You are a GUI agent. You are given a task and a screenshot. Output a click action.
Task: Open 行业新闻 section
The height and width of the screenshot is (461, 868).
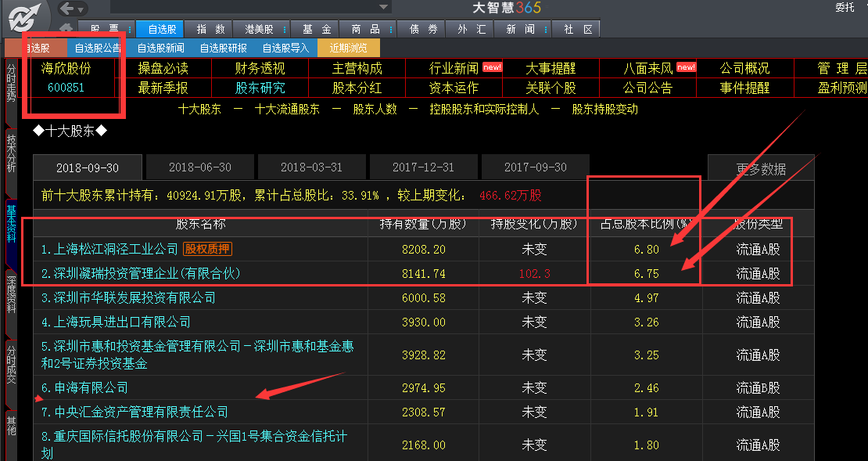[454, 68]
